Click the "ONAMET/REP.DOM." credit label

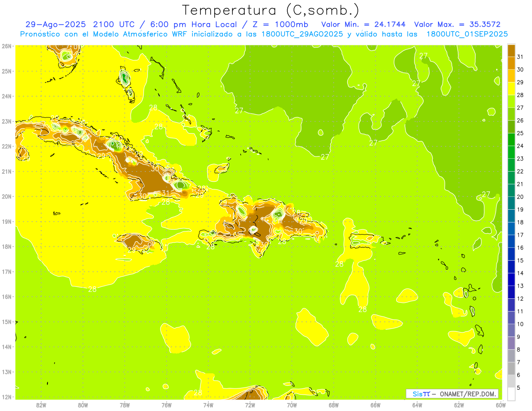tap(468, 394)
